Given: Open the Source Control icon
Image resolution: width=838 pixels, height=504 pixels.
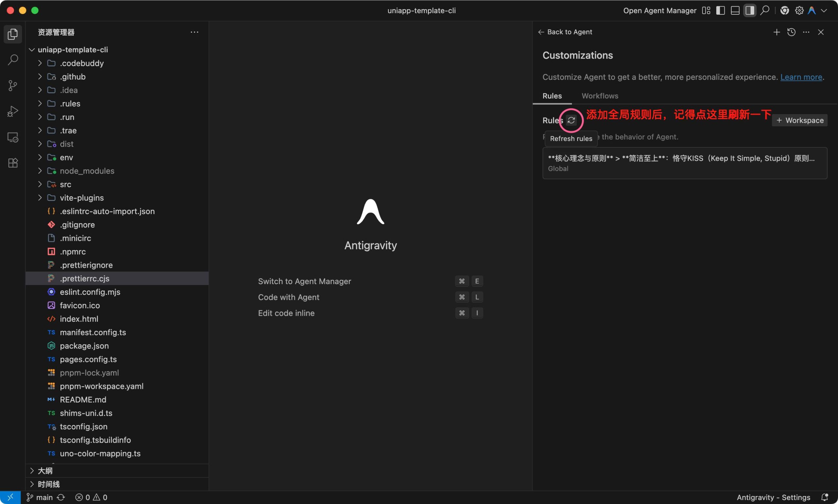Looking at the screenshot, I should tap(12, 85).
